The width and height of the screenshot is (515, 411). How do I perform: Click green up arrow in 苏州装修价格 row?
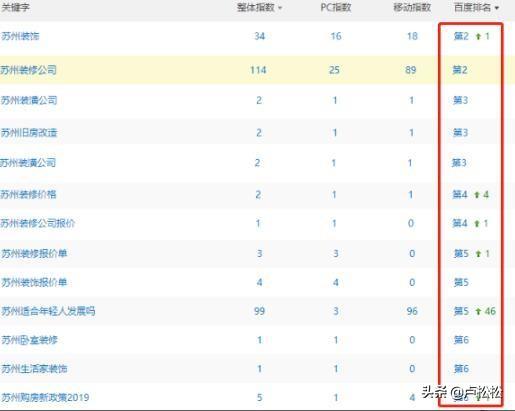pos(477,195)
